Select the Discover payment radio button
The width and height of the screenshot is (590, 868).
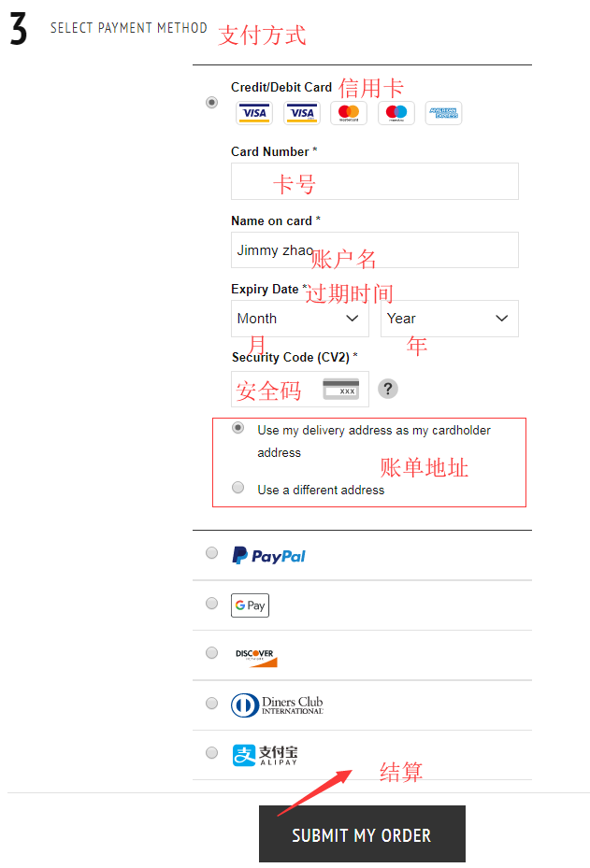point(211,653)
